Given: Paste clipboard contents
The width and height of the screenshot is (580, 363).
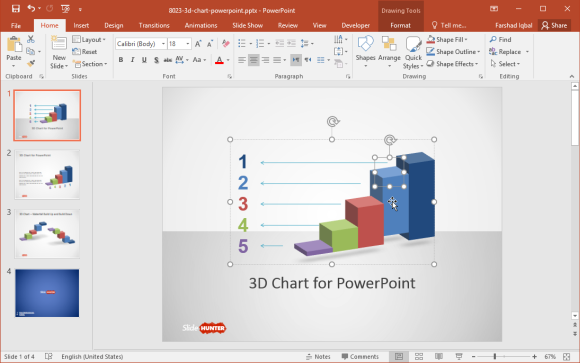Looking at the screenshot, I should (x=14, y=52).
